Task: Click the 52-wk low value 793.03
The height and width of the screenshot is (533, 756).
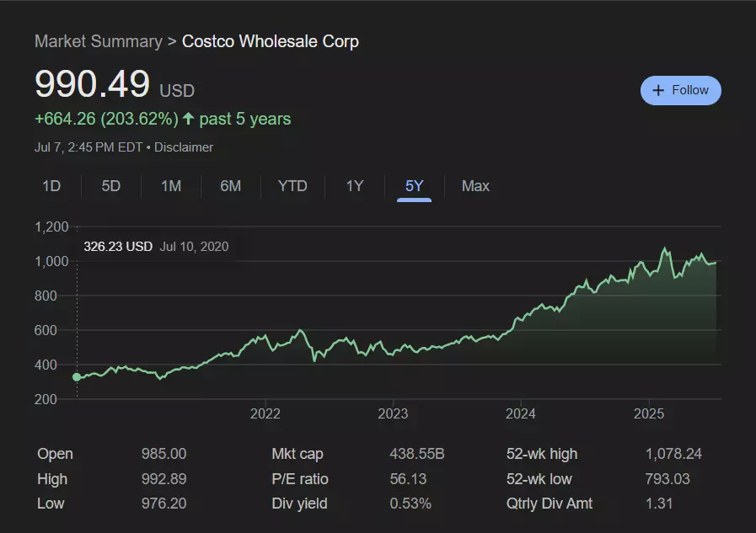Action: tap(668, 479)
